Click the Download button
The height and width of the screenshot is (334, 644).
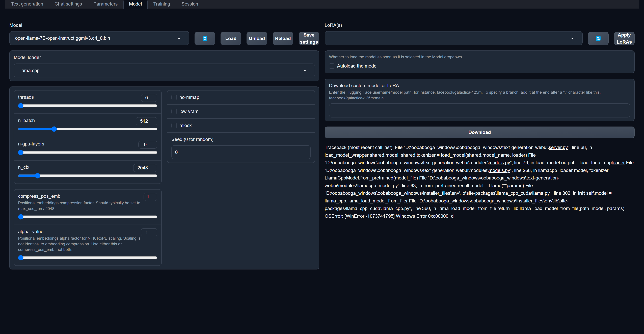[479, 132]
